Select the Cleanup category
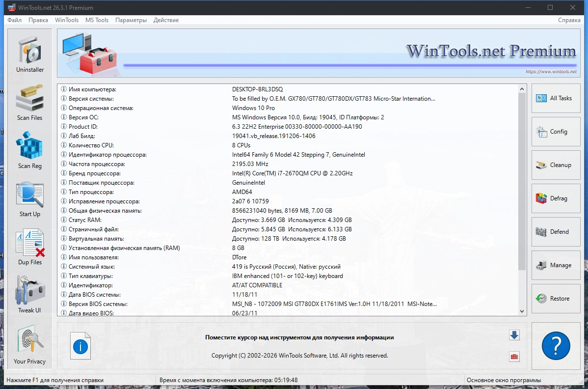Viewport: 588px width, 389px height. (x=556, y=165)
